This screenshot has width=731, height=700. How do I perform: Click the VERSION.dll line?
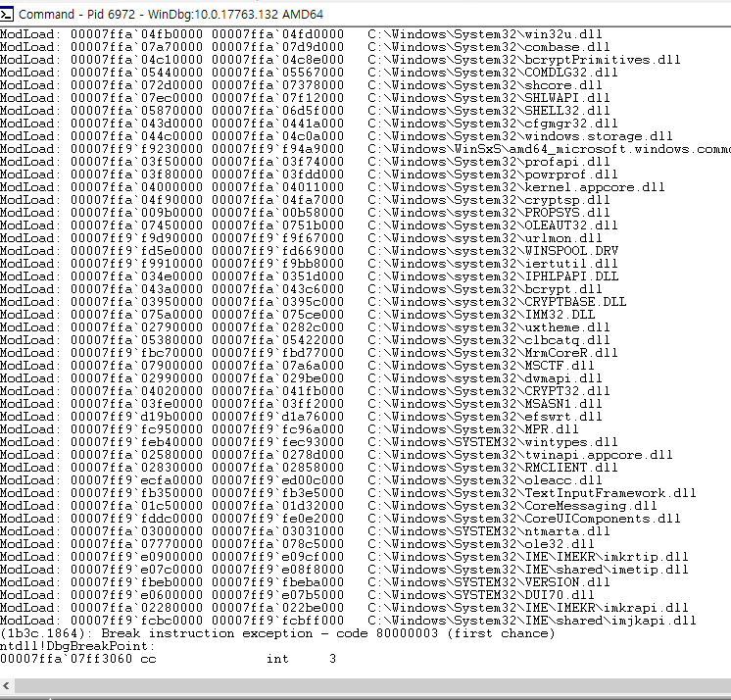coord(305,582)
